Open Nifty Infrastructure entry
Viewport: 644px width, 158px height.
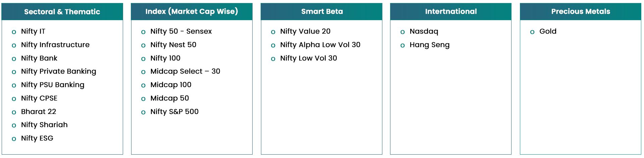55,45
